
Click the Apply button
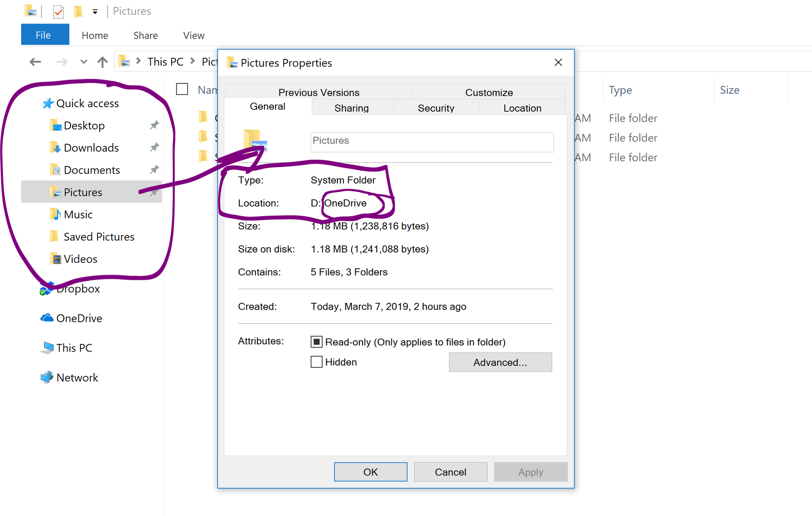(531, 472)
